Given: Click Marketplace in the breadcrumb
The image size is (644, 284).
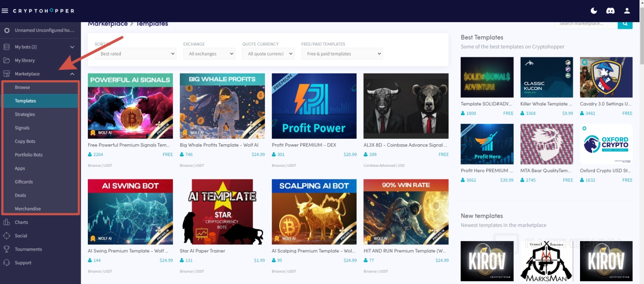Looking at the screenshot, I should point(108,23).
